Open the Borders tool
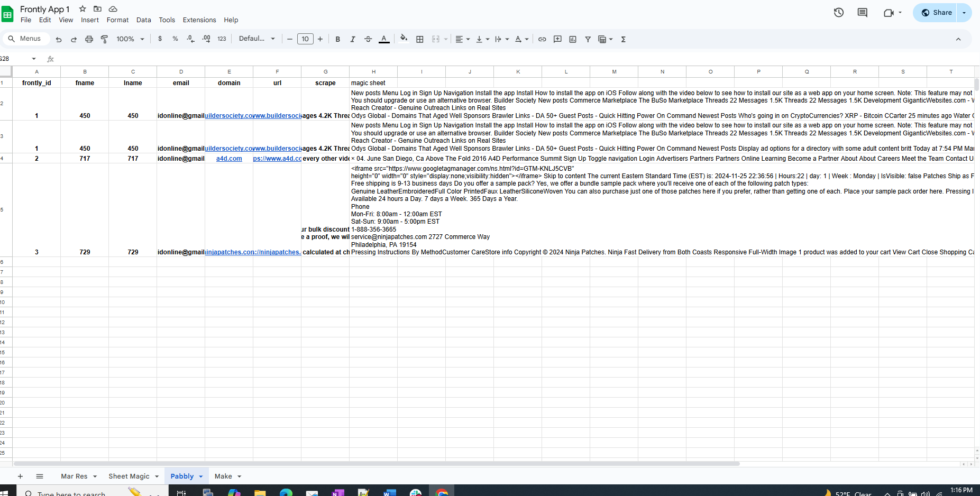Image resolution: width=980 pixels, height=496 pixels. (420, 39)
